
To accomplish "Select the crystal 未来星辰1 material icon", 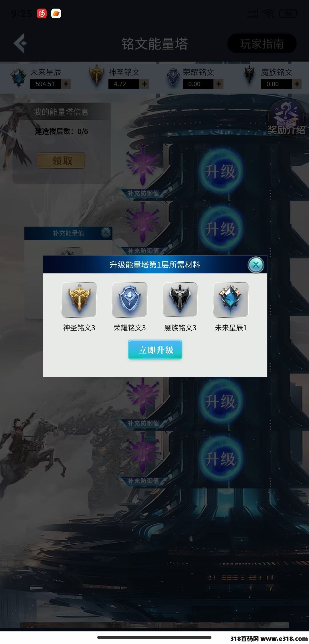I will 231,300.
